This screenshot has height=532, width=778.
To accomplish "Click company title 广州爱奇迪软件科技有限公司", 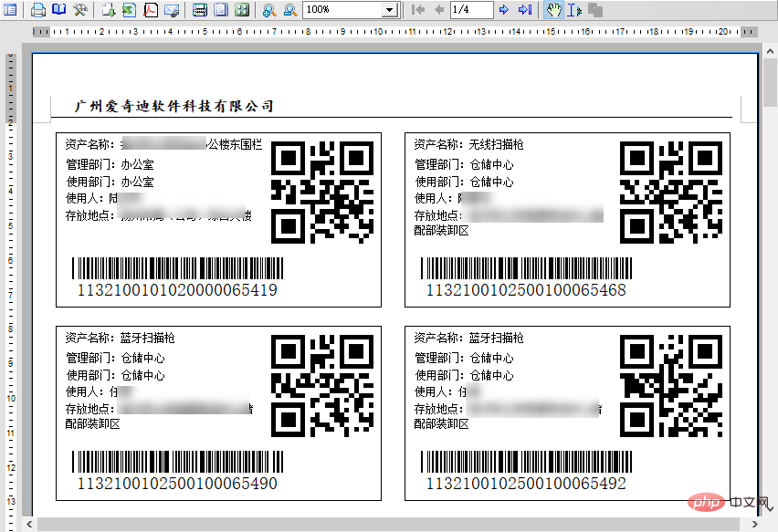I will (174, 106).
